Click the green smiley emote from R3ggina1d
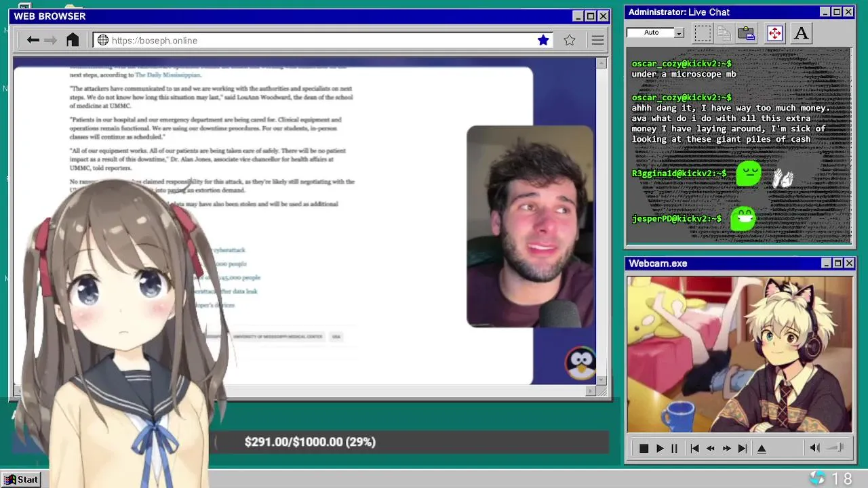This screenshot has width=868, height=488. pos(749,174)
